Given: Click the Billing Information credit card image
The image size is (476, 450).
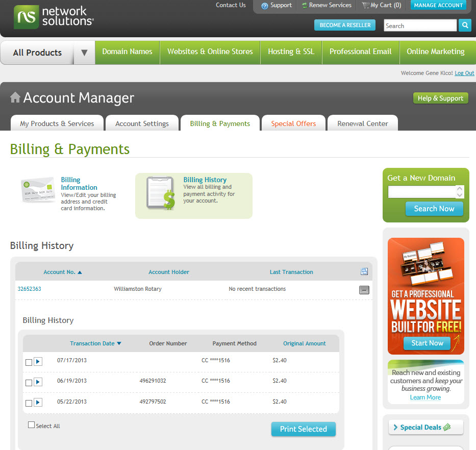Looking at the screenshot, I should [38, 189].
